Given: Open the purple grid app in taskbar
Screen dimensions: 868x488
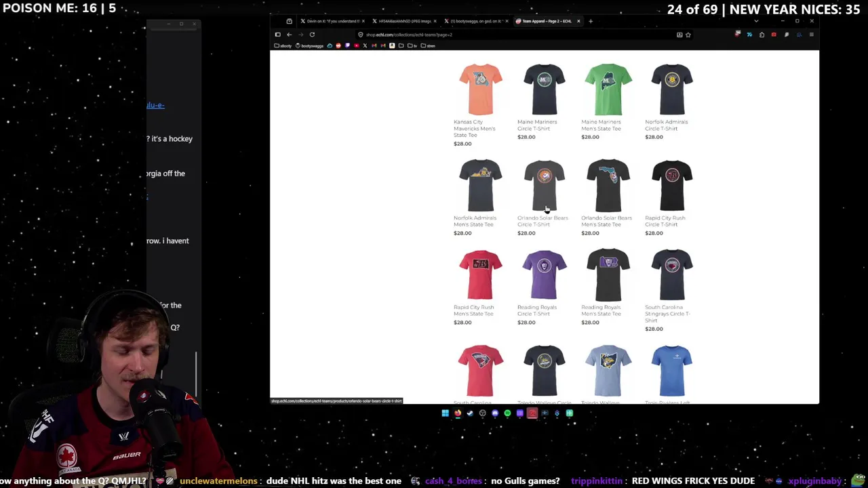Looking at the screenshot, I should pos(520,413).
